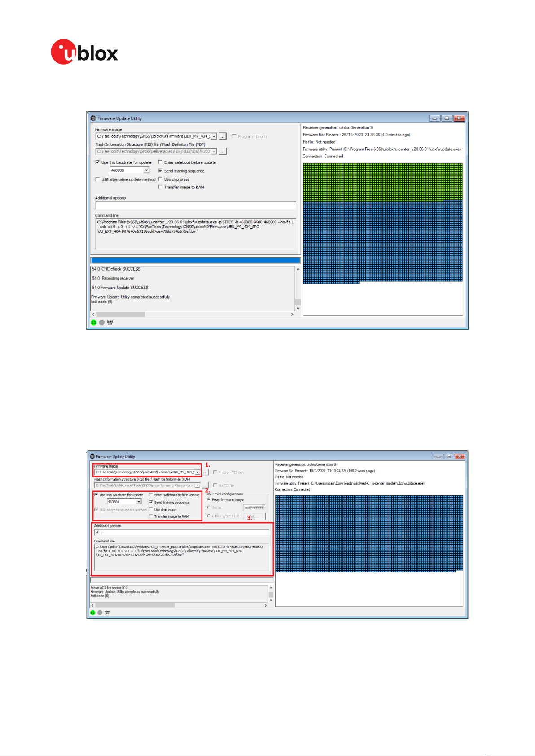Click '54.0 CRC check SUCCESS' log line
535x756 pixels.
116,269
